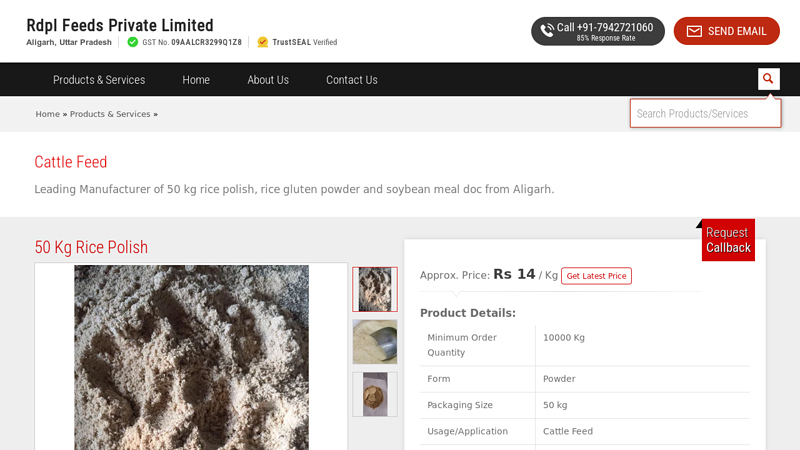
Task: Select the first rice polish thumbnail
Action: [x=375, y=289]
